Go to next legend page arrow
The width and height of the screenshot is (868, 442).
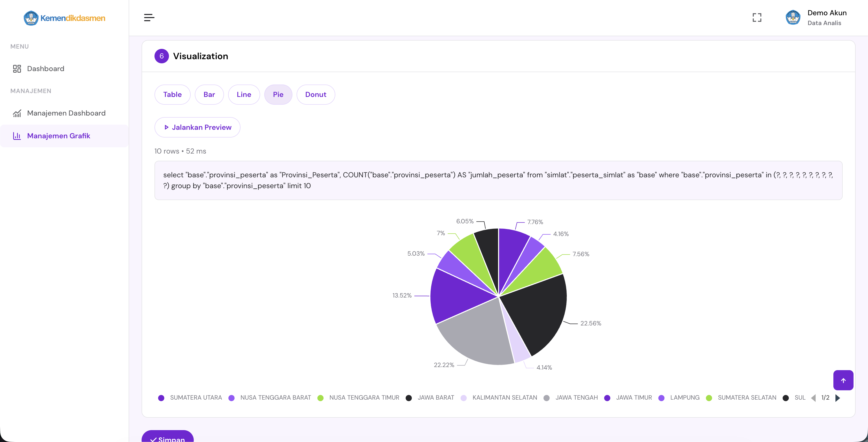pos(838,398)
